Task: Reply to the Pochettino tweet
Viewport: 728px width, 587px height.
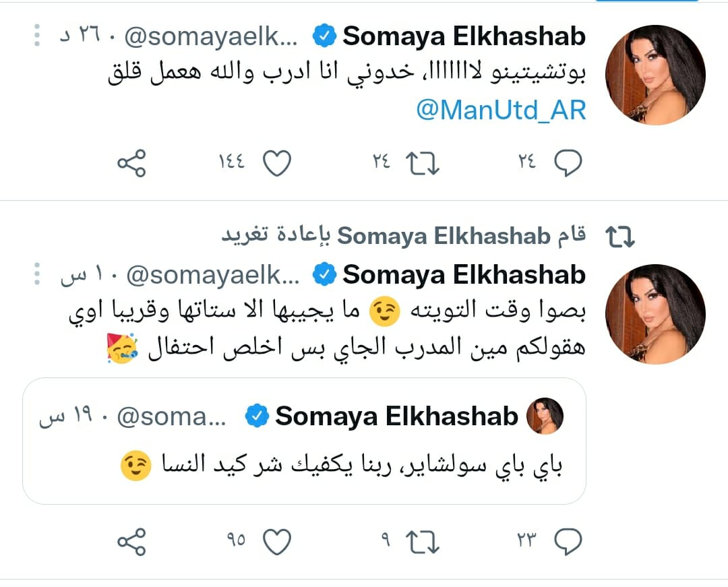Action: click(567, 163)
